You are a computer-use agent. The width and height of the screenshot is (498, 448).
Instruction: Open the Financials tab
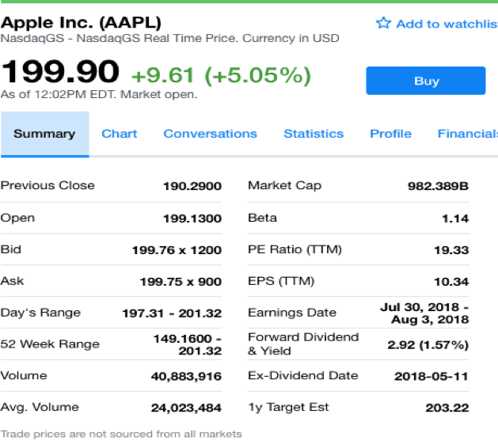[467, 134]
